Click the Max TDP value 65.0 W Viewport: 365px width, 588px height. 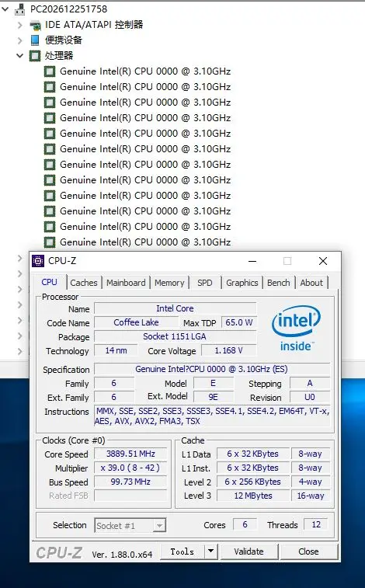238,322
